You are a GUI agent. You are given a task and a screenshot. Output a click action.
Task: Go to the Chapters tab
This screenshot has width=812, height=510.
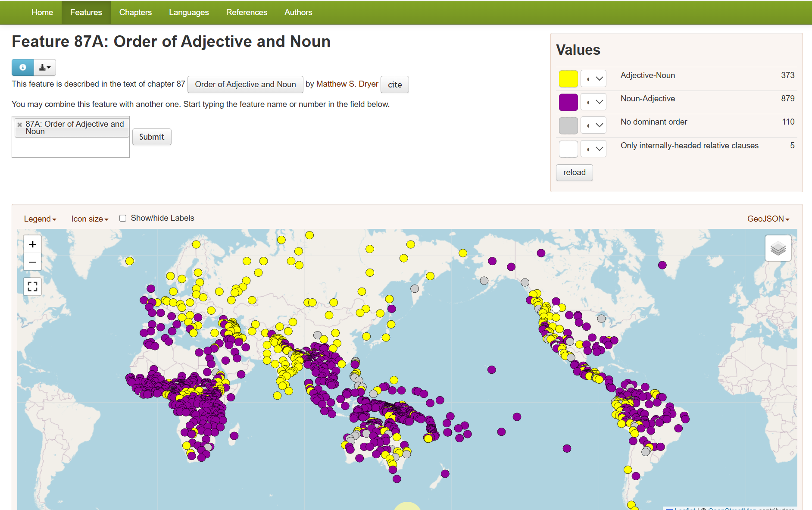tap(135, 13)
